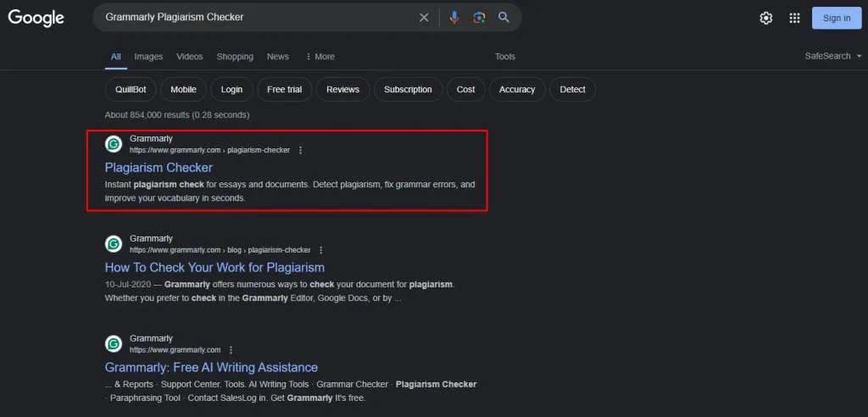868x417 pixels.
Task: Switch to the Images tab
Action: pos(148,57)
